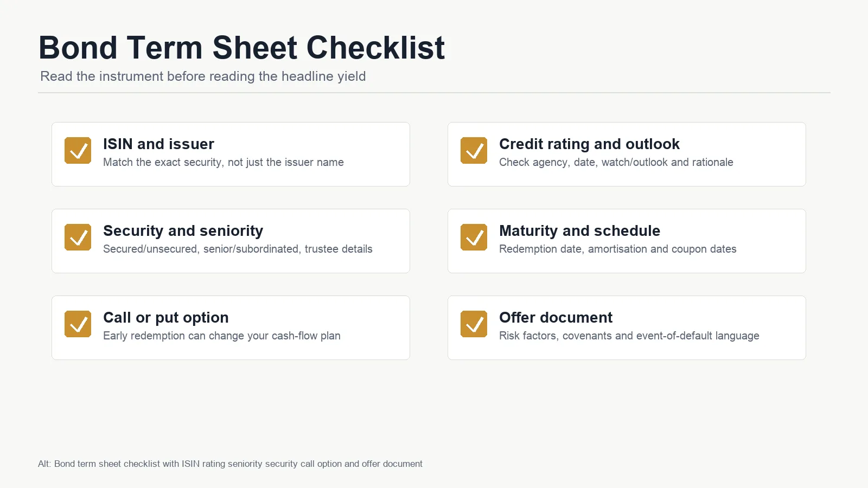Click the Bond Term Sheet Checklist title

pos(241,47)
